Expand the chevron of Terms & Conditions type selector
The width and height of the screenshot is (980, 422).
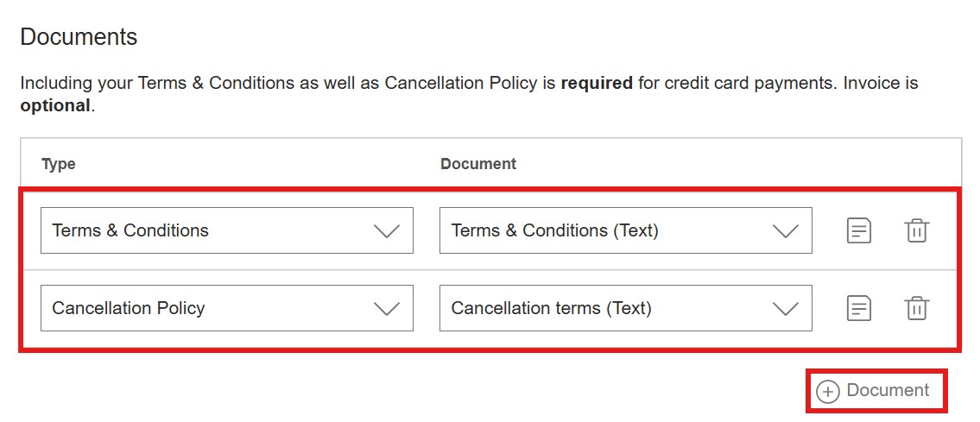[x=386, y=231]
